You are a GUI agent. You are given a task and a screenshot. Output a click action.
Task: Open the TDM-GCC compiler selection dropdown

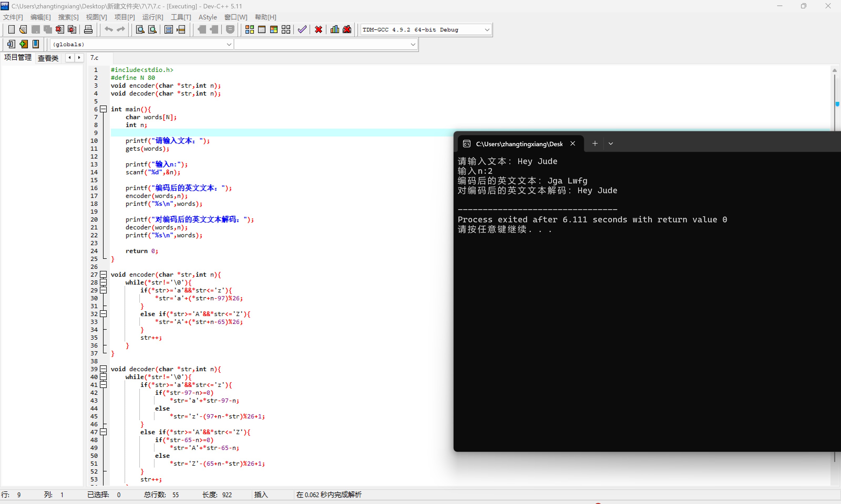[x=487, y=30]
